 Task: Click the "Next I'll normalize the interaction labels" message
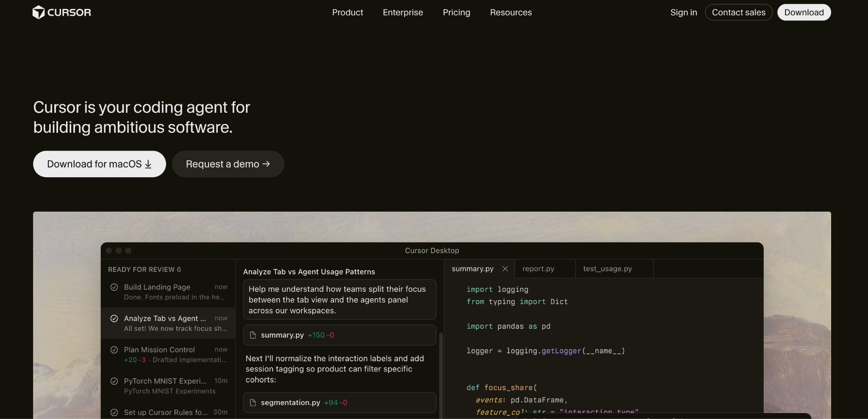coord(335,369)
